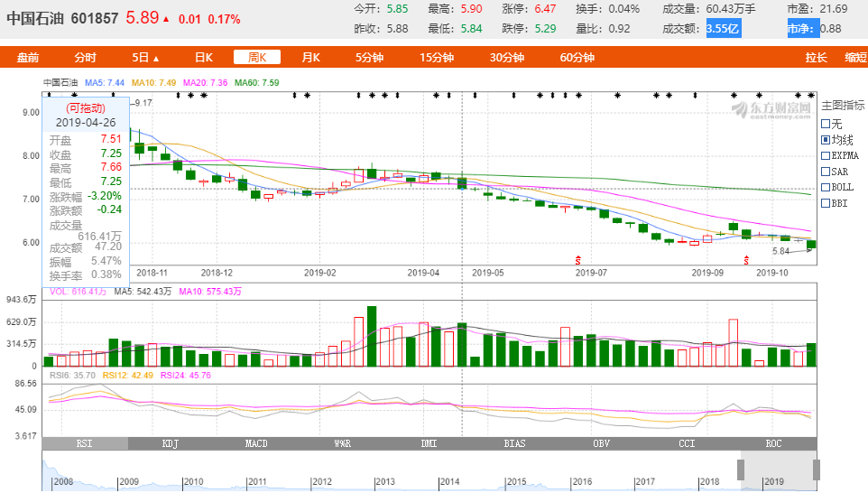Click the MA20: 7.36 legend label
The image size is (868, 493).
pos(206,82)
